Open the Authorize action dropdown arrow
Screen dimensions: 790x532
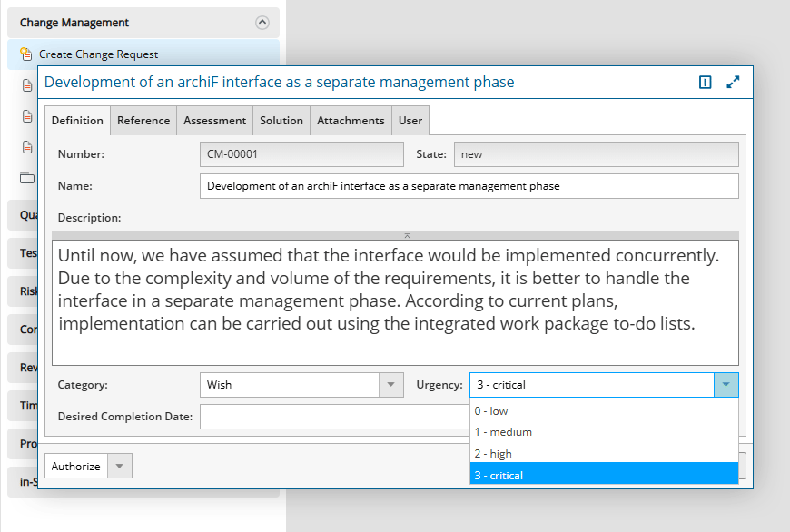pyautogui.click(x=120, y=467)
